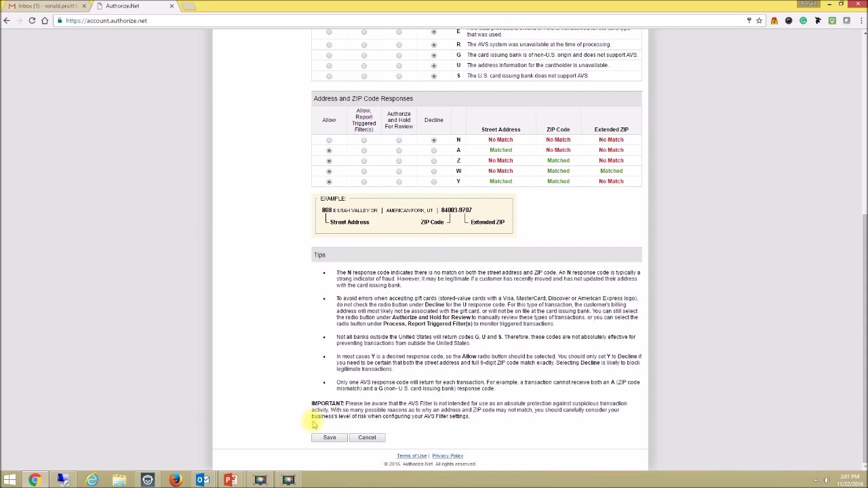Open the Chrome three-dot menu
868x488 pixels.
861,20
